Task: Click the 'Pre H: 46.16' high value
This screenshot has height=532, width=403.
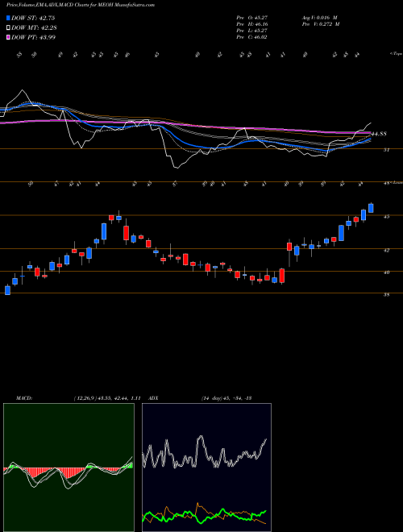Action: pos(252,24)
